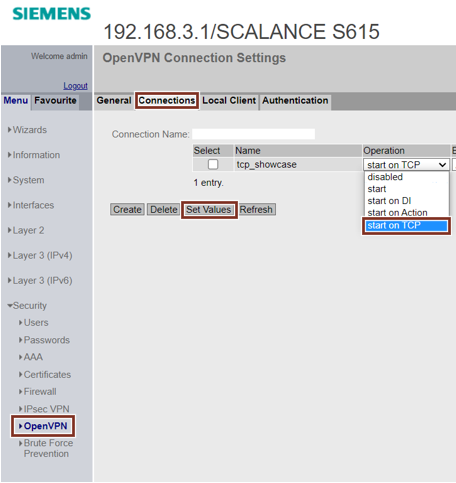Click the '1 entry.' text

coord(209,183)
